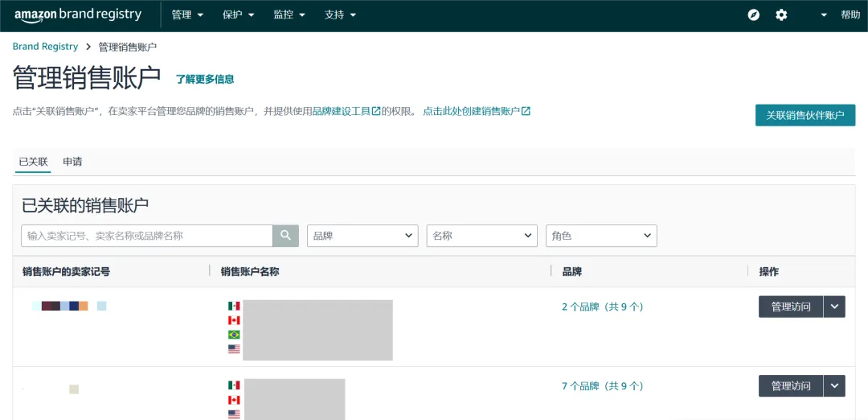This screenshot has width=868, height=420.
Task: Select the 已关联 tab
Action: point(33,162)
